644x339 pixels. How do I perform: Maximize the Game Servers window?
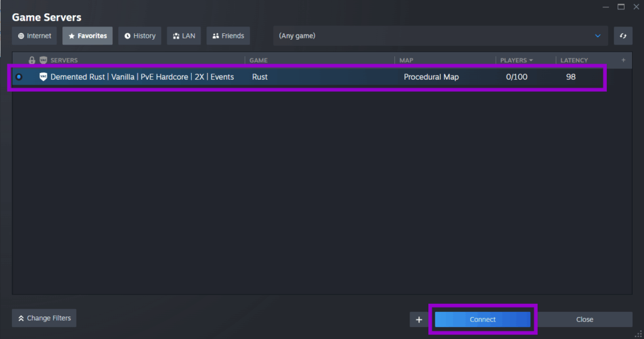click(x=621, y=7)
